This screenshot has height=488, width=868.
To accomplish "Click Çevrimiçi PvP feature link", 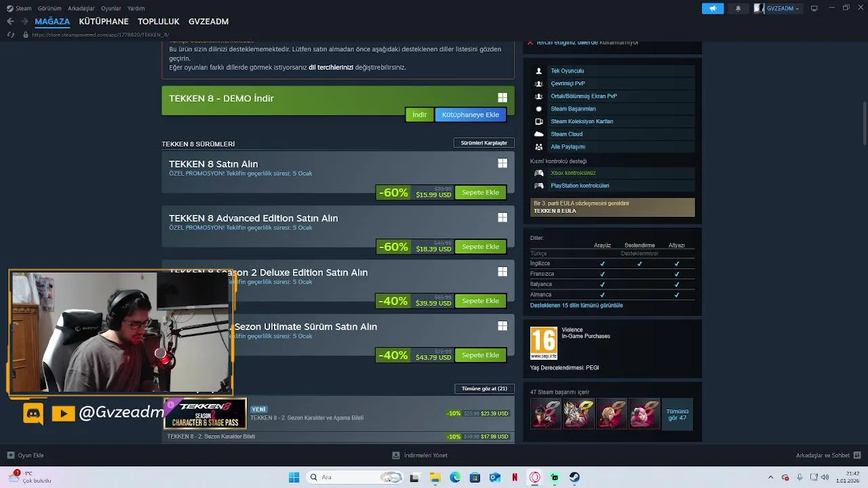I will click(568, 83).
